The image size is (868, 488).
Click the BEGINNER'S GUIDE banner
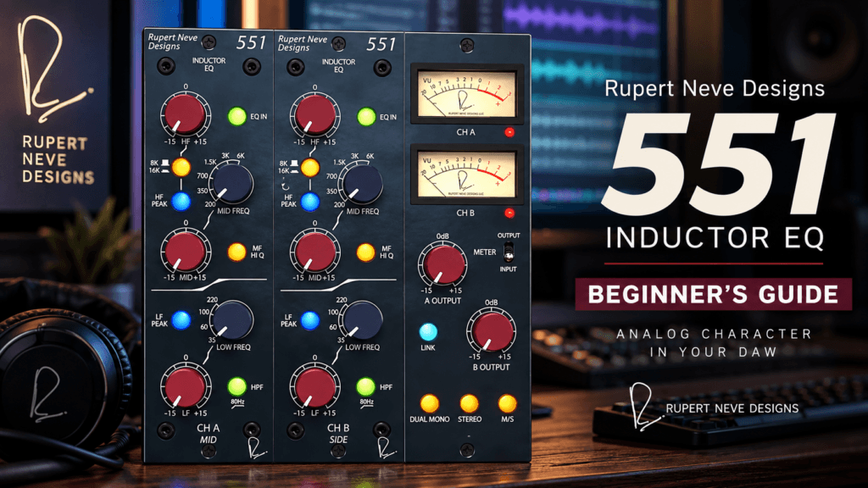(x=713, y=294)
